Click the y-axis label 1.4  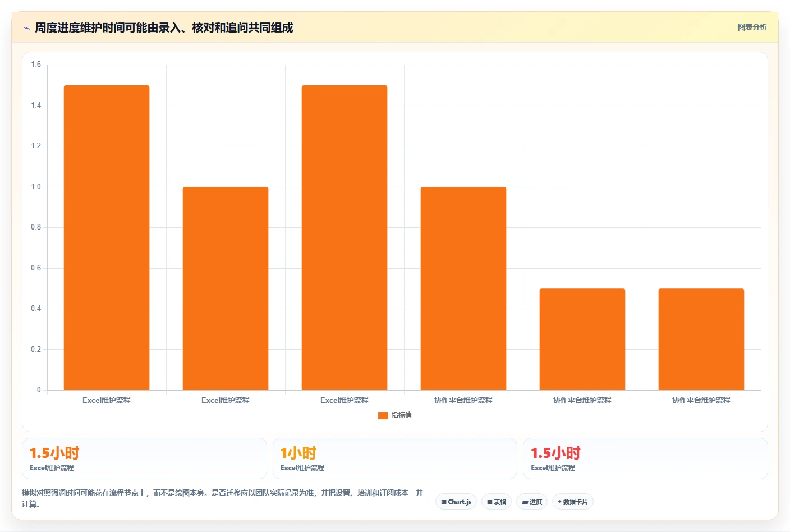(36, 106)
